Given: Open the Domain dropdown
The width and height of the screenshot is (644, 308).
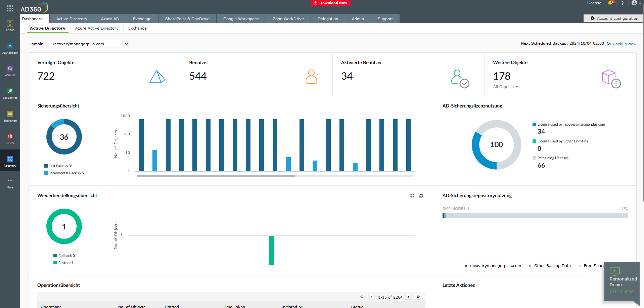Looking at the screenshot, I should click(90, 44).
